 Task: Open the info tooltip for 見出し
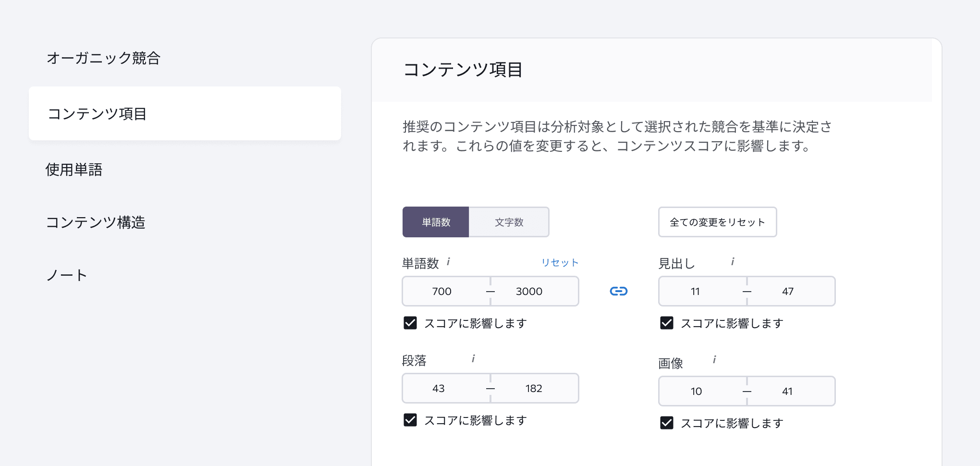pos(732,261)
